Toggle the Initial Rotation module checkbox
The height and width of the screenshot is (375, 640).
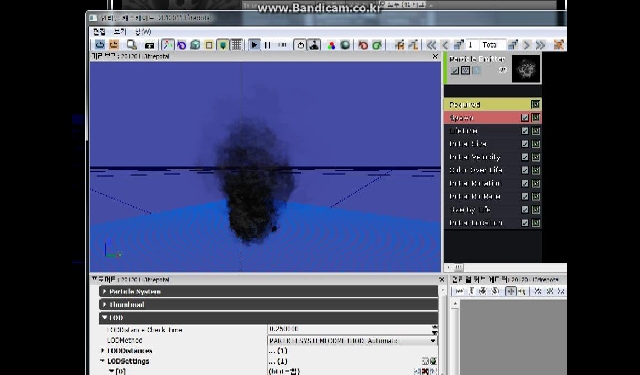pos(525,184)
